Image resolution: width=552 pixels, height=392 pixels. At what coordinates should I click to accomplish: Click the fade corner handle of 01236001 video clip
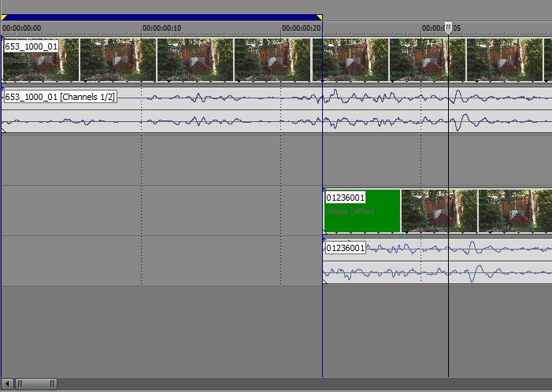point(325,190)
